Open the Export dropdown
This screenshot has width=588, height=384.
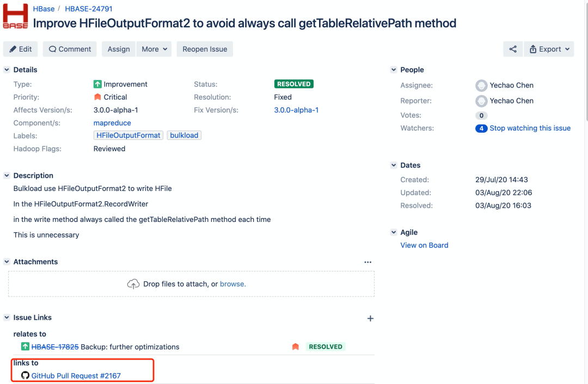pos(549,49)
